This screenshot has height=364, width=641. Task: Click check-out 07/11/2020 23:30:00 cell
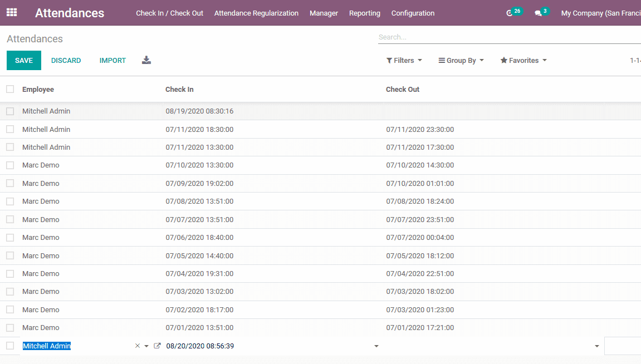pos(420,130)
